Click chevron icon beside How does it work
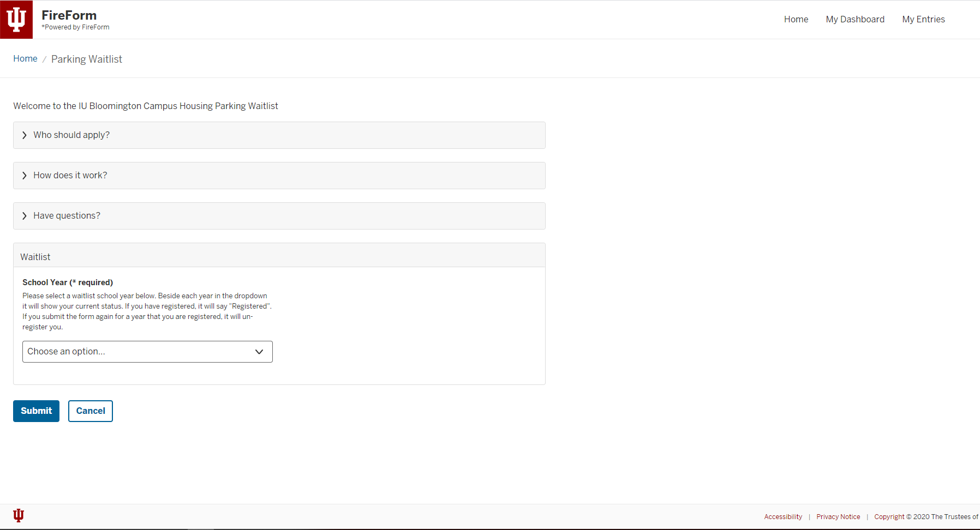980x530 pixels. pos(25,176)
